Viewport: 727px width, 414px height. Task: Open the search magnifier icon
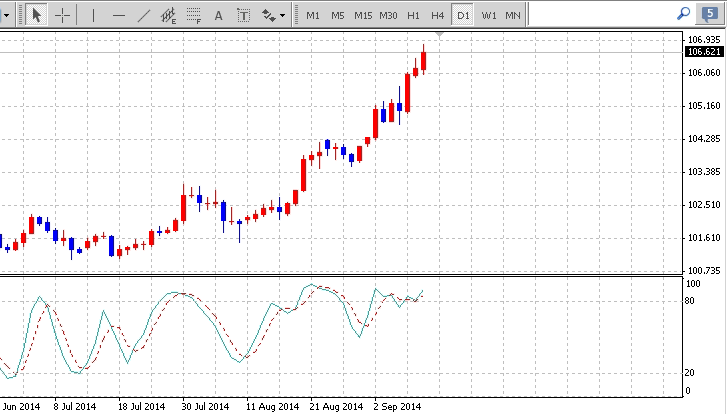pyautogui.click(x=683, y=14)
